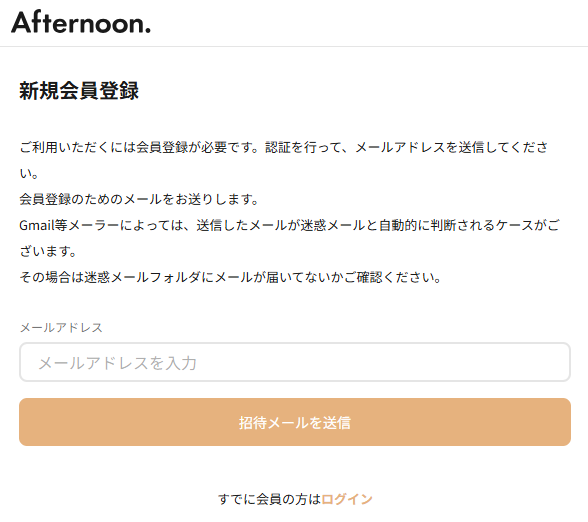Click the short い。 line under the first sentence
The height and width of the screenshot is (522, 588).
point(29,173)
